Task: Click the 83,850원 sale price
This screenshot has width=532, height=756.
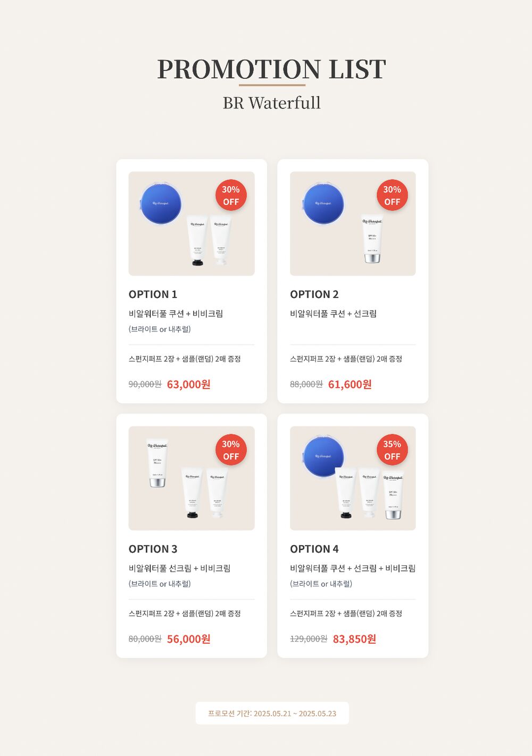Action: tap(354, 639)
